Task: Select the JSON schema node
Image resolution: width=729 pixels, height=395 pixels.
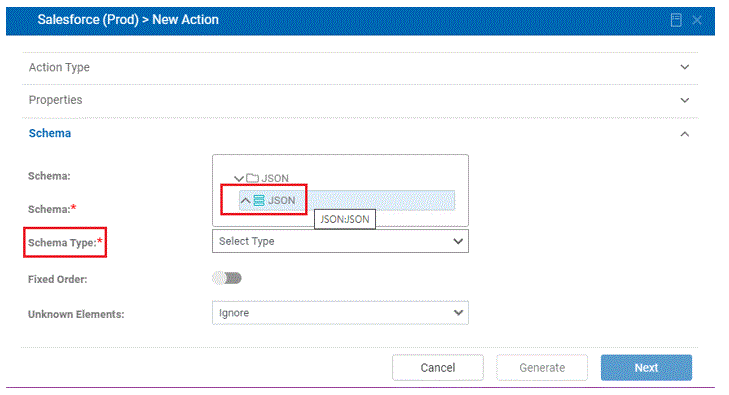Action: (x=347, y=200)
